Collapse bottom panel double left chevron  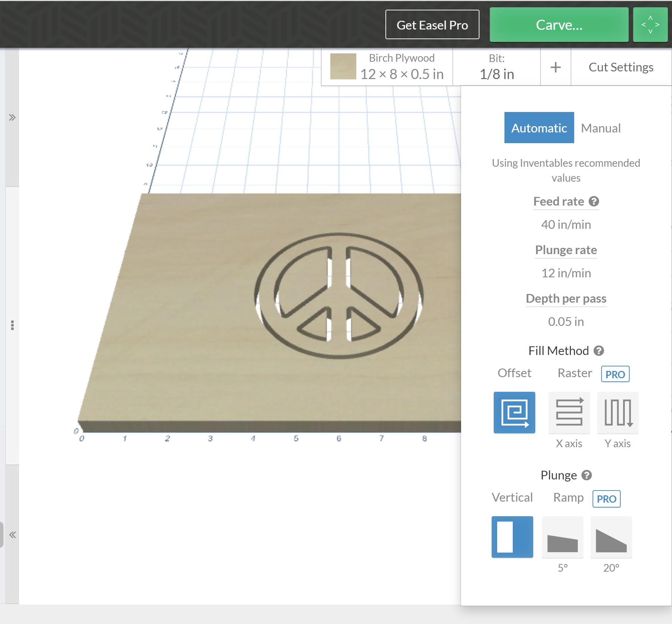pyautogui.click(x=12, y=535)
